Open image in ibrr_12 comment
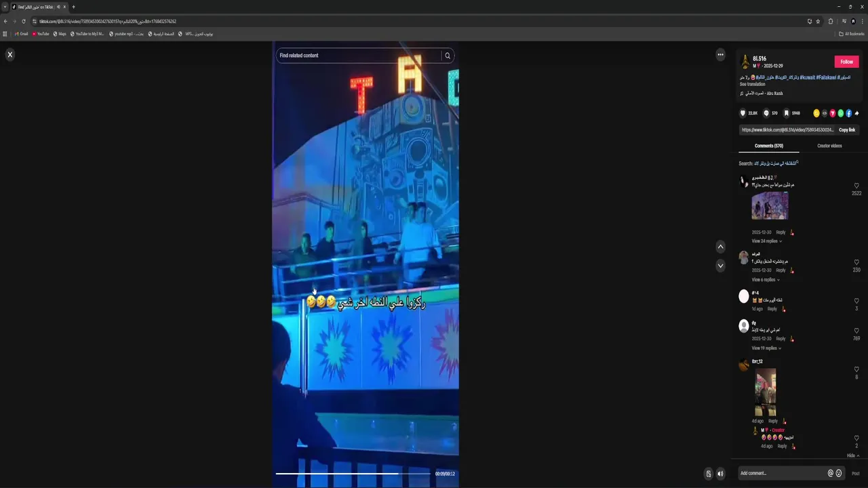The image size is (868, 488). click(766, 392)
